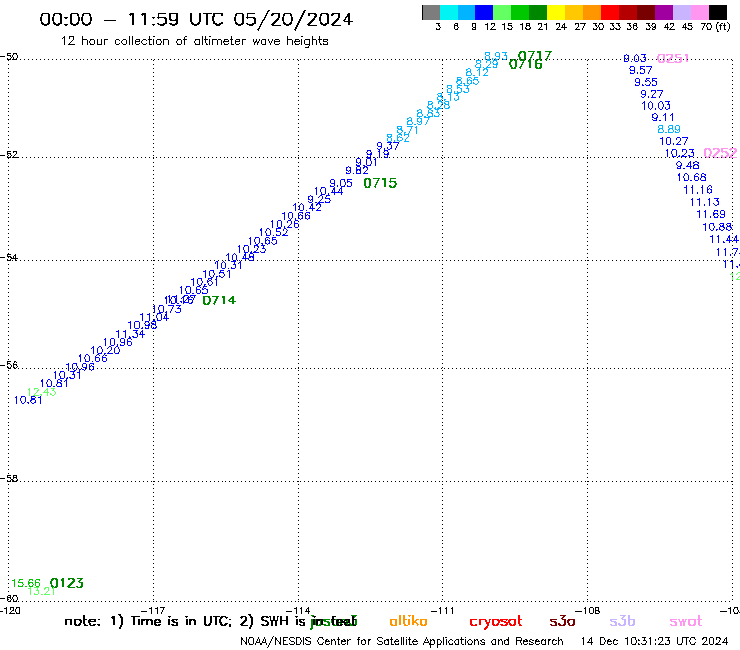Click the wave height value '9.05'
The image size is (740, 650).
(x=341, y=183)
